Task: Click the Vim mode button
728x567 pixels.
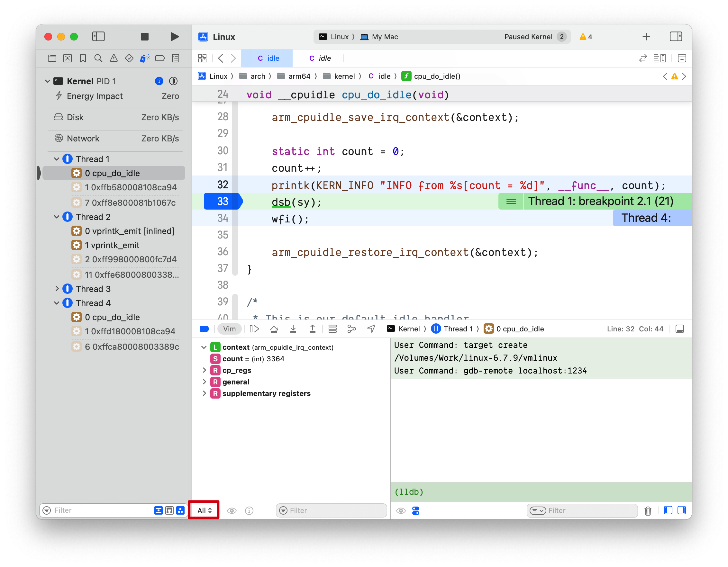Action: [229, 329]
